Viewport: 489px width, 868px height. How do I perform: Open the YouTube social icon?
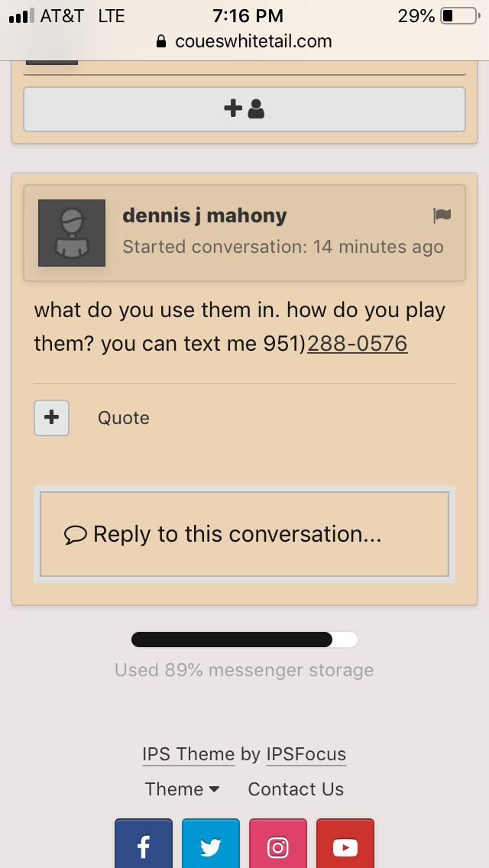coord(345,844)
